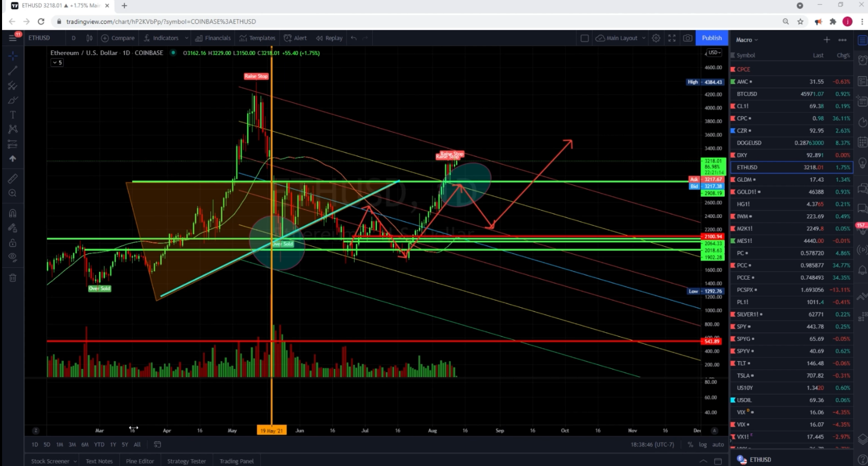Image resolution: width=868 pixels, height=466 pixels.
Task: Choose the text annotation tool
Action: [13, 115]
